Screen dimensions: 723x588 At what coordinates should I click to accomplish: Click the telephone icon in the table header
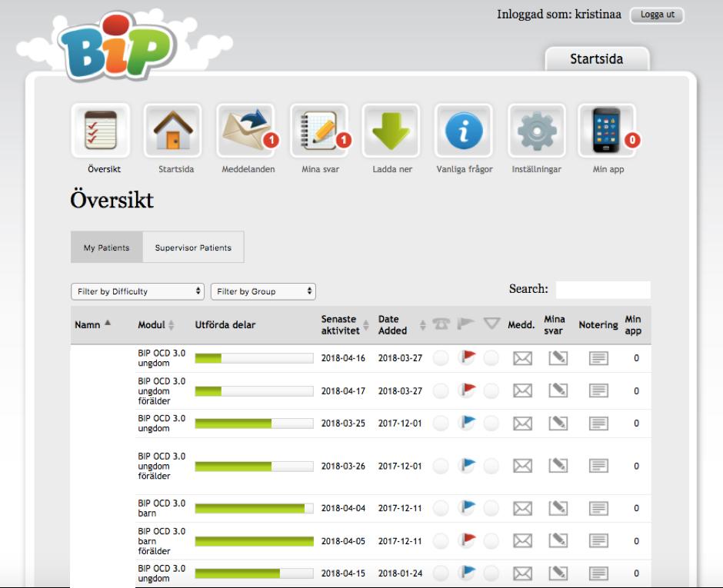tap(441, 324)
